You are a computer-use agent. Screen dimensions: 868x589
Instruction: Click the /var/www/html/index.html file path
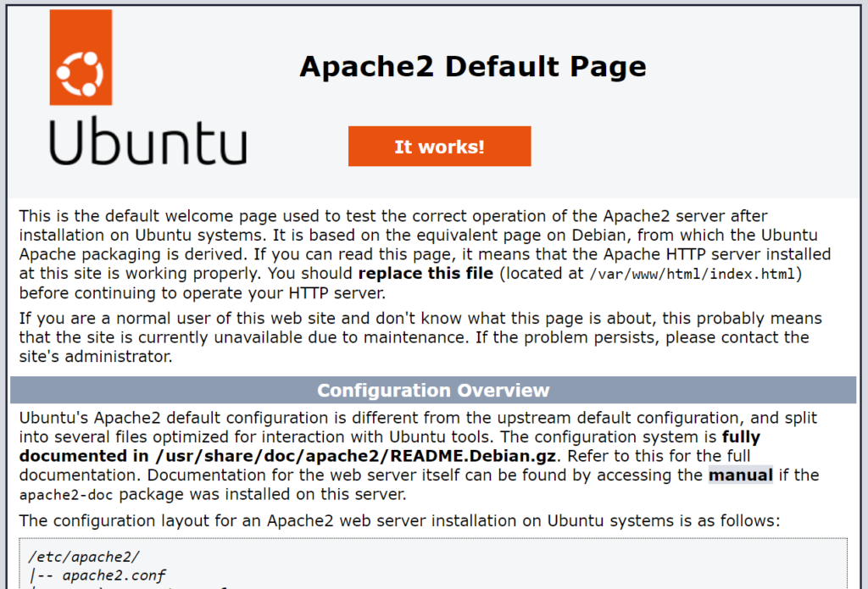pos(695,274)
